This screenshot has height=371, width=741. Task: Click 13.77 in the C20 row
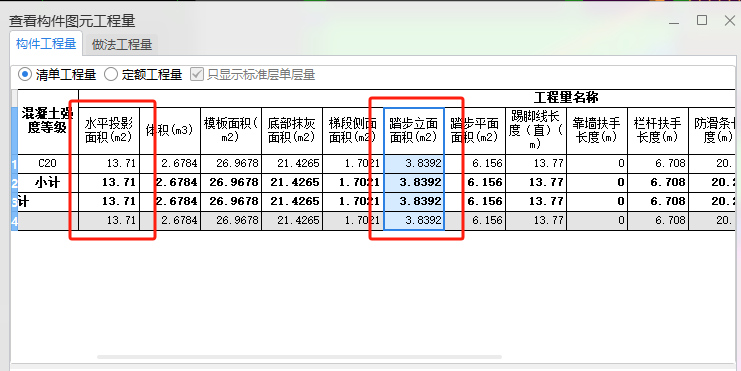pyautogui.click(x=536, y=164)
